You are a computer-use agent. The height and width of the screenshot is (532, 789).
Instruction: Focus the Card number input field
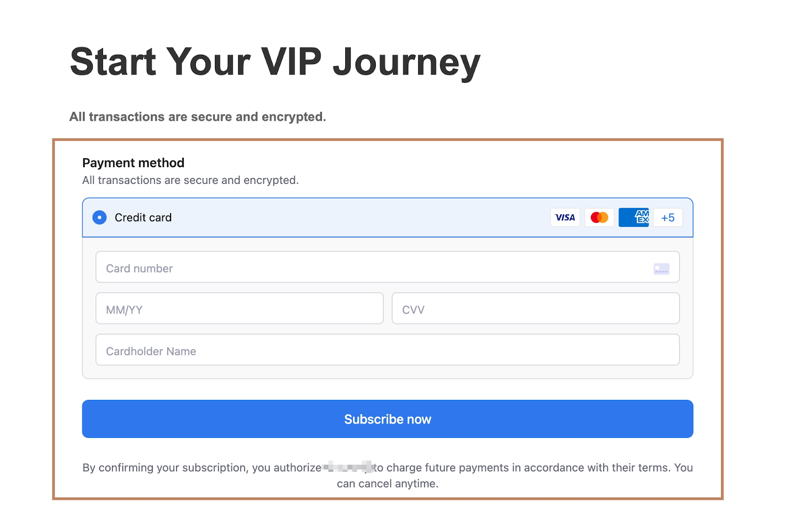tap(375, 267)
